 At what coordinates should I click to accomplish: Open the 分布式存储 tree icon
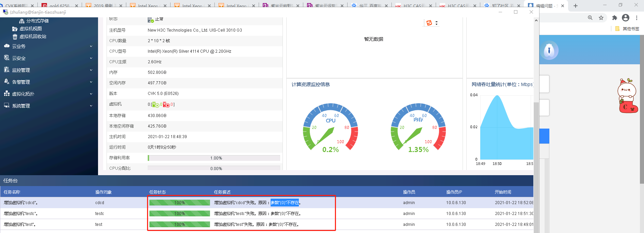click(22, 21)
